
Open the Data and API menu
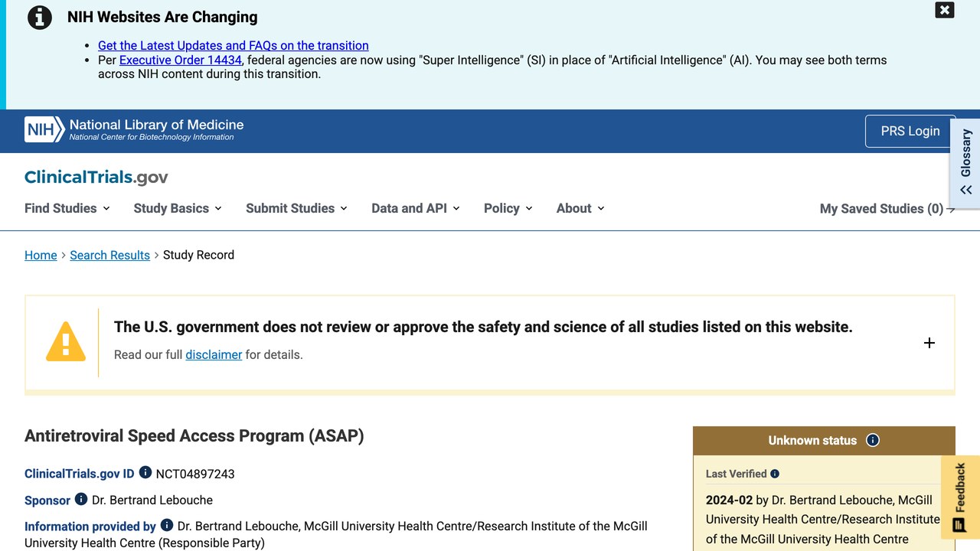point(416,208)
